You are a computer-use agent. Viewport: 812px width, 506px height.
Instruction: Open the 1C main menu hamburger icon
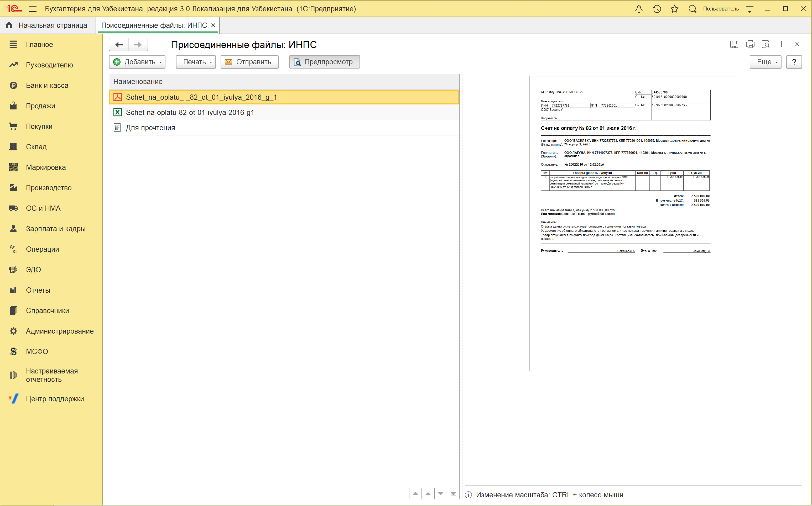(33, 9)
